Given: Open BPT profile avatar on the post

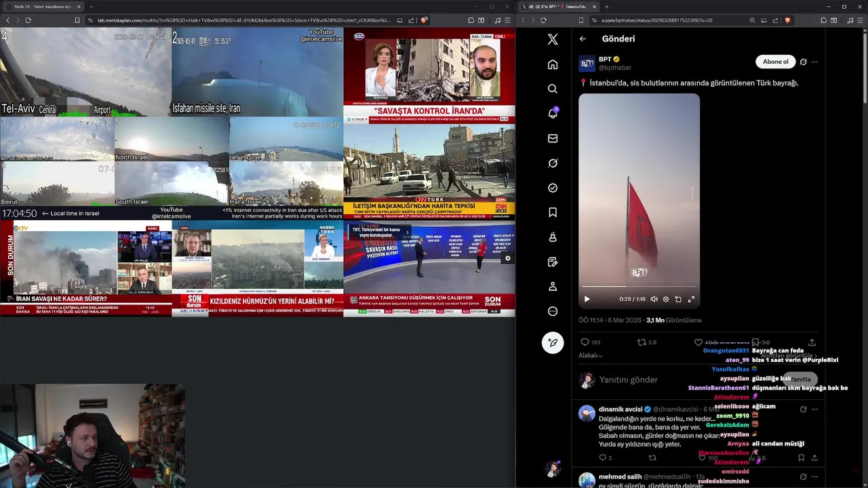Looking at the screenshot, I should [x=587, y=64].
